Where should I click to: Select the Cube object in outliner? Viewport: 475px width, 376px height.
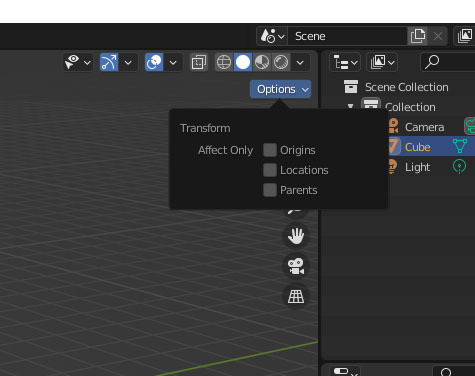coord(418,147)
